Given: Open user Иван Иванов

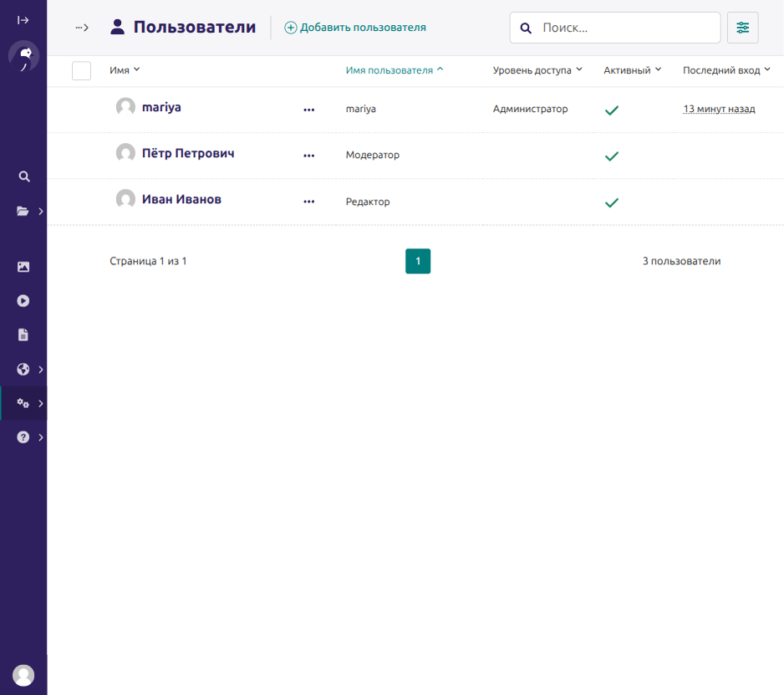Looking at the screenshot, I should (x=181, y=199).
